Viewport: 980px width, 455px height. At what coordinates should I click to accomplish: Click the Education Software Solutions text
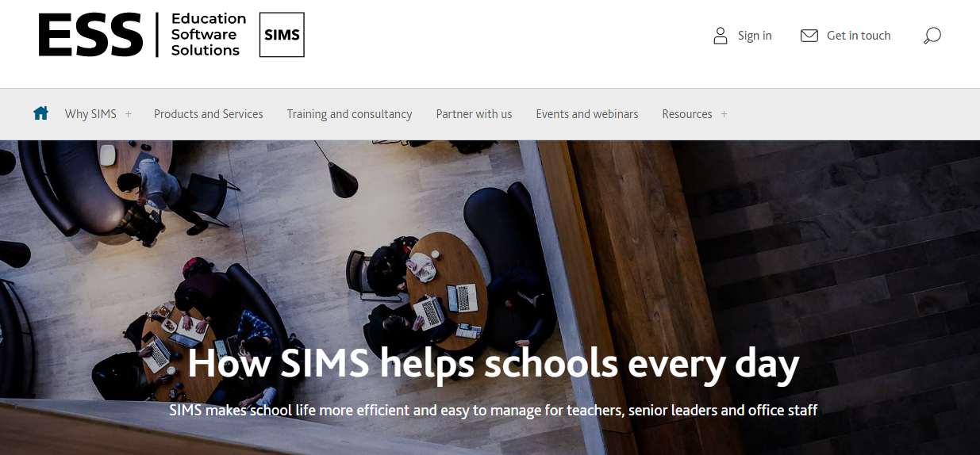pyautogui.click(x=209, y=35)
